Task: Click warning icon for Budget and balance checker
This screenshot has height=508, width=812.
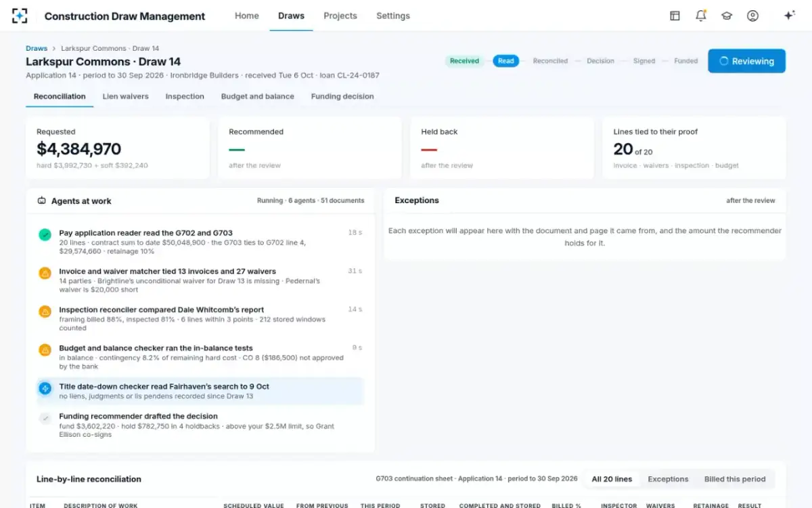Action: coord(45,351)
